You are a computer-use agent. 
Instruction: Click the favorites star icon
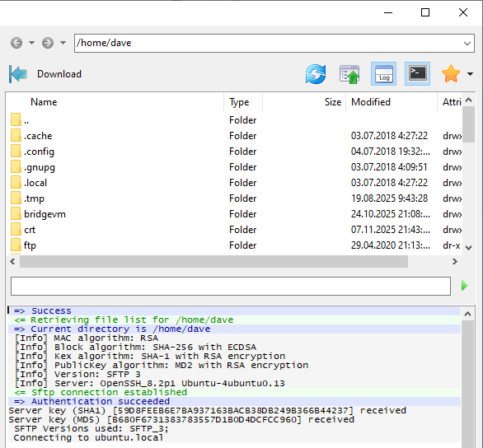point(451,74)
